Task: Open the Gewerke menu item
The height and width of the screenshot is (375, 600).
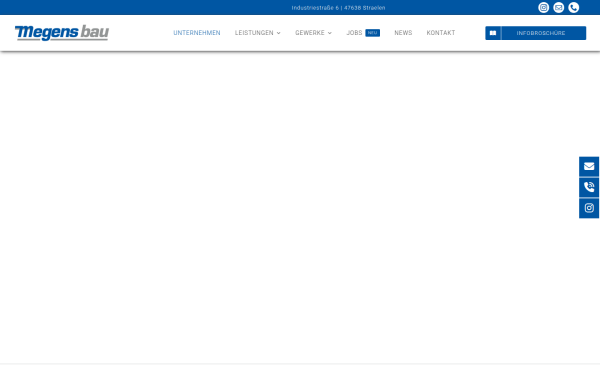Action: pos(310,33)
